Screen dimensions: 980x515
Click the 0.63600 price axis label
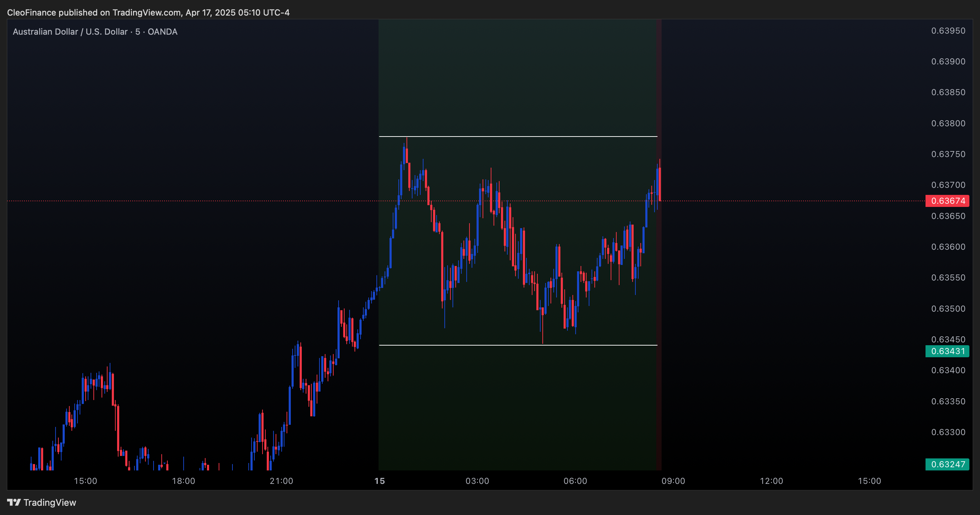(x=948, y=247)
